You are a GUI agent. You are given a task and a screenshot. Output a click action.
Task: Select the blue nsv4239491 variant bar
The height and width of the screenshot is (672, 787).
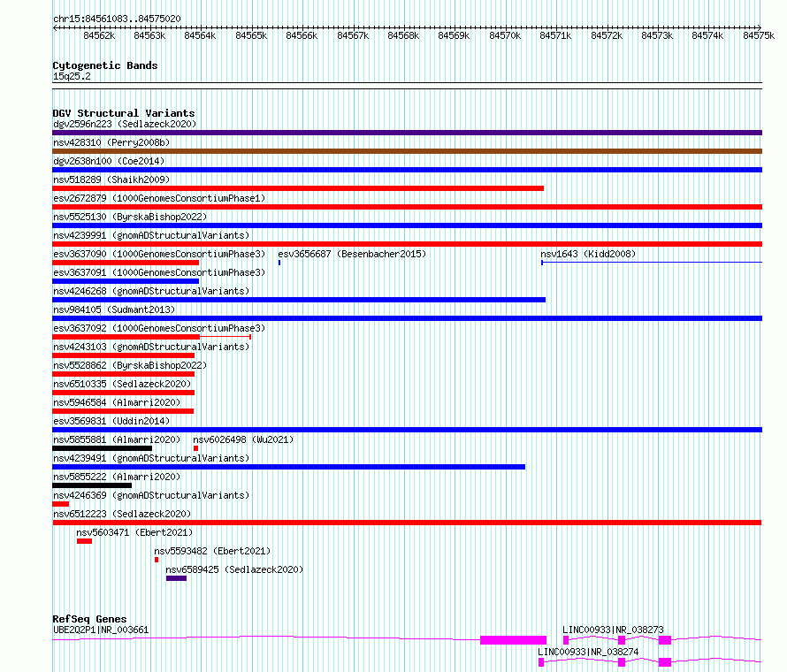[288, 467]
